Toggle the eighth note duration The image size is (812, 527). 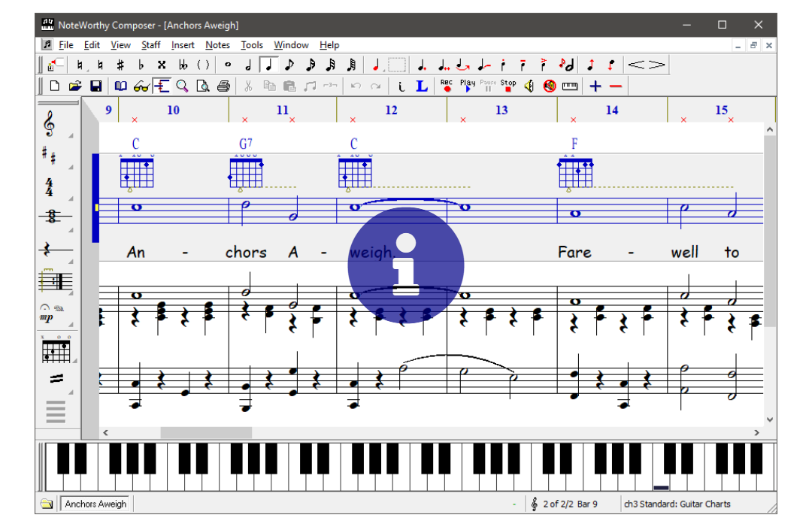[x=289, y=65]
